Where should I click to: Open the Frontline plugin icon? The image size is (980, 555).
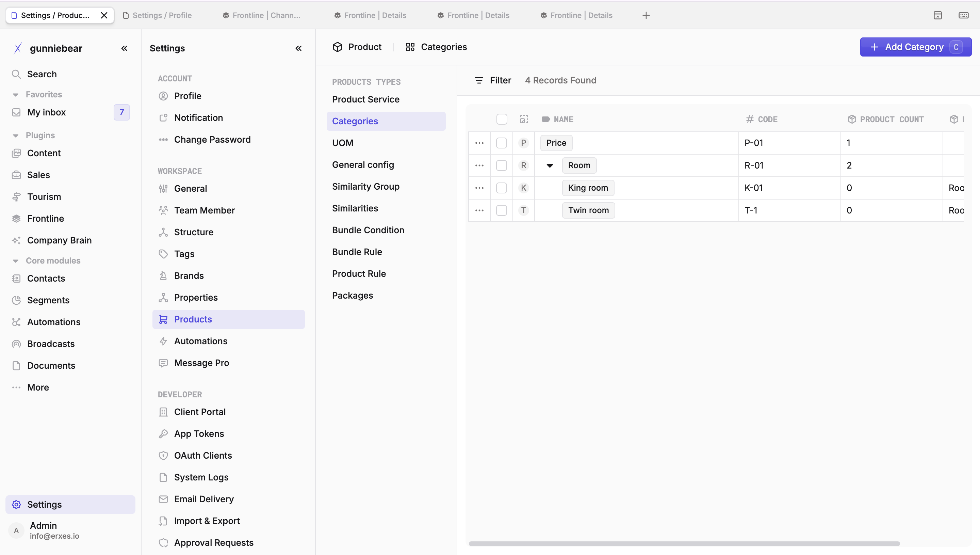point(16,218)
